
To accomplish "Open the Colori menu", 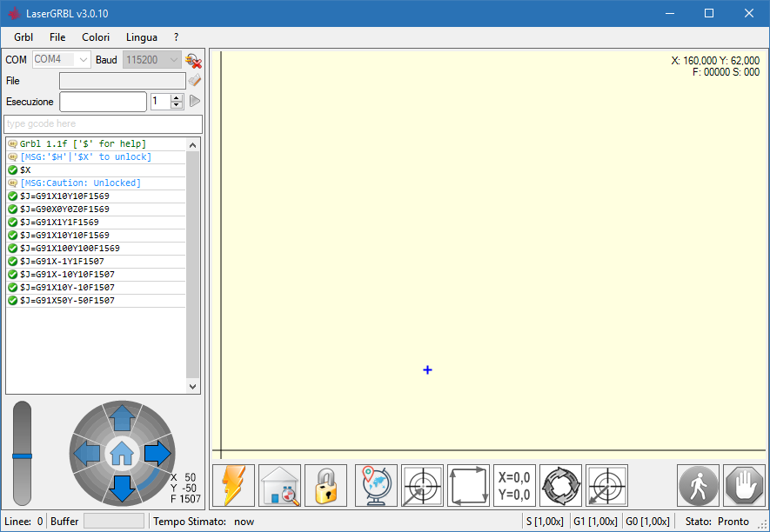I will tap(96, 37).
